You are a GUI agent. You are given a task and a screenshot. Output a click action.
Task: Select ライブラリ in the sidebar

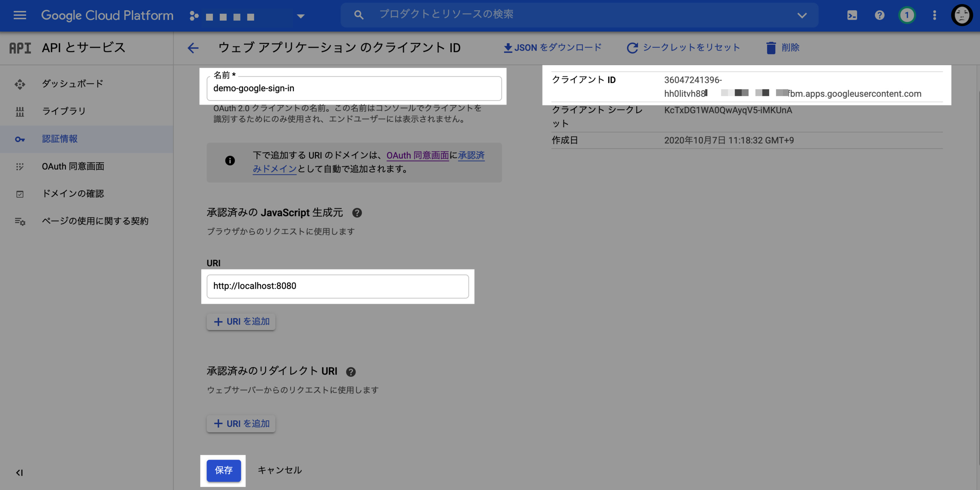[x=64, y=111]
